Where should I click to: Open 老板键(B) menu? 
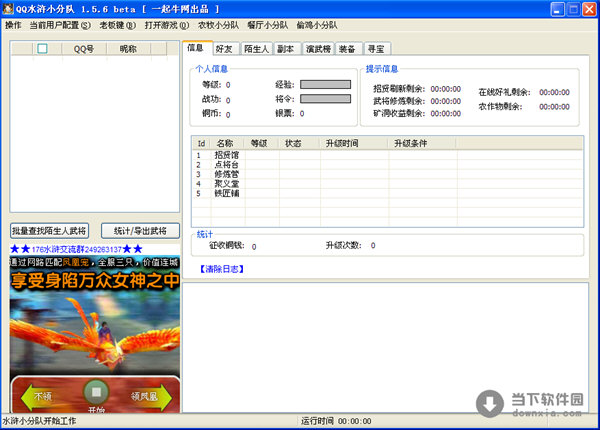pyautogui.click(x=117, y=25)
